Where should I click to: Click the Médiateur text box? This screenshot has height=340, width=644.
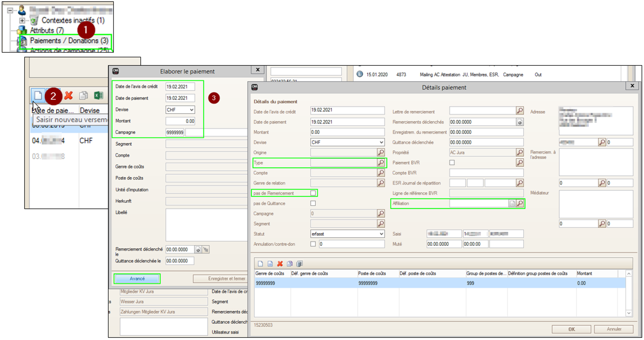click(596, 203)
